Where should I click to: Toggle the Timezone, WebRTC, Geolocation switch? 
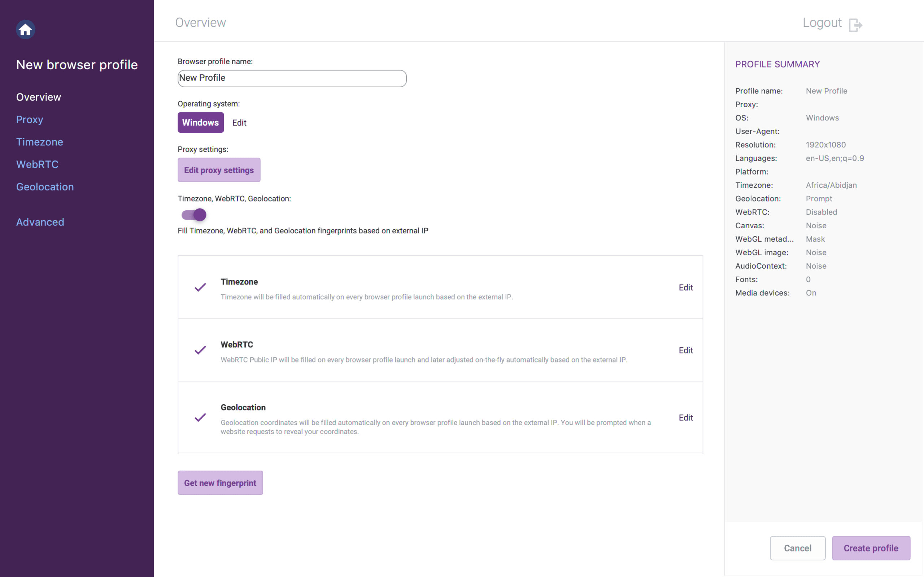(193, 215)
